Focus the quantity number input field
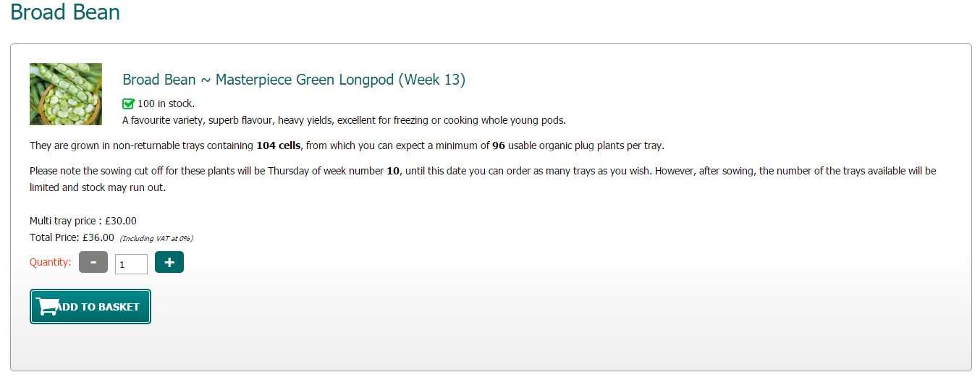 coord(131,264)
